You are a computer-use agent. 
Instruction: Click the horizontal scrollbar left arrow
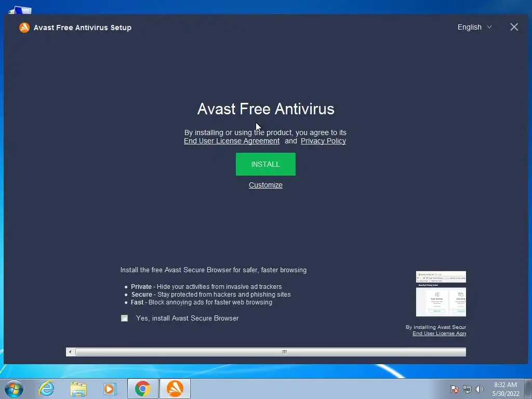point(70,352)
